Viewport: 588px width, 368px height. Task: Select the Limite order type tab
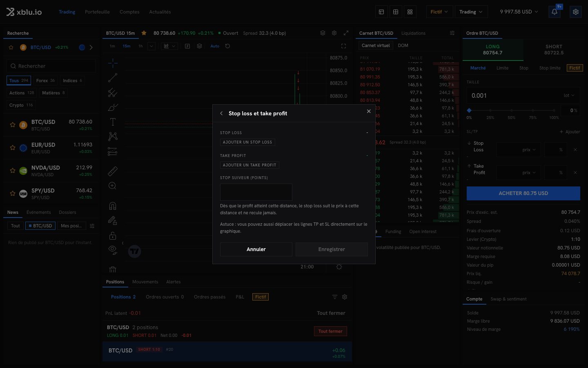(502, 68)
